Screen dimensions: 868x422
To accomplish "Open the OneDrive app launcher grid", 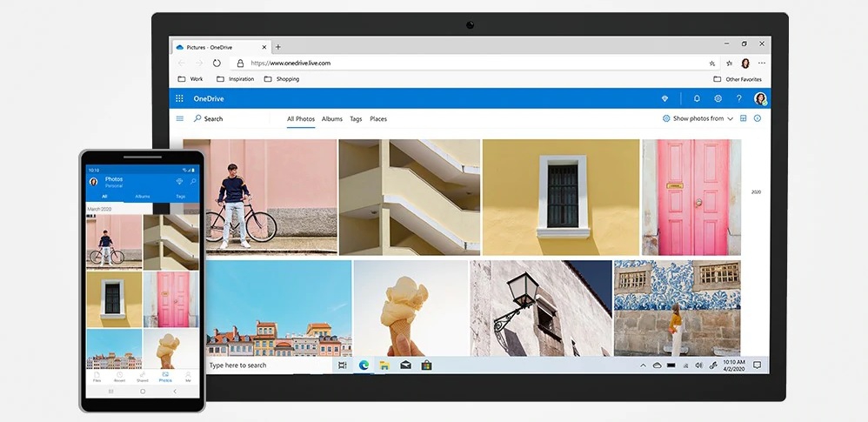I will (179, 98).
